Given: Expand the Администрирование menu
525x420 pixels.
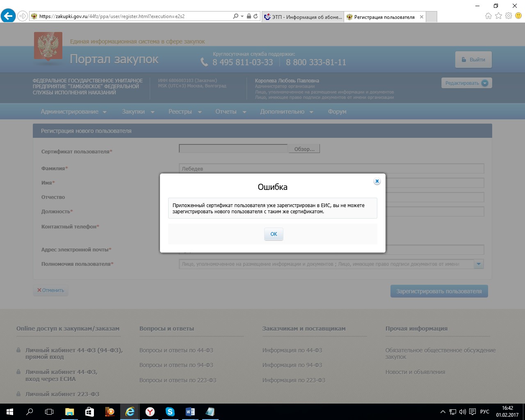Looking at the screenshot, I should [73, 112].
